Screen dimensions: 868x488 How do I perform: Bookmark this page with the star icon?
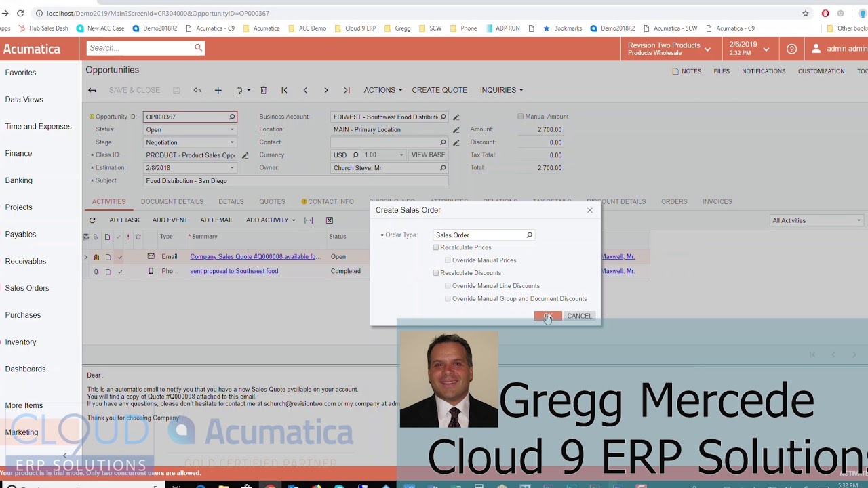pos(806,13)
